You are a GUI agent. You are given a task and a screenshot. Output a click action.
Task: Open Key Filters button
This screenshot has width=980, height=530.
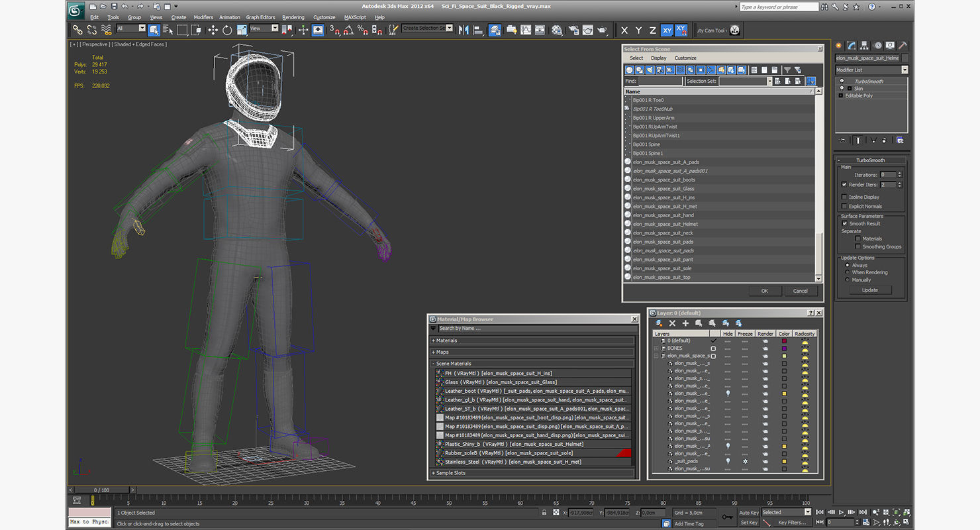793,523
